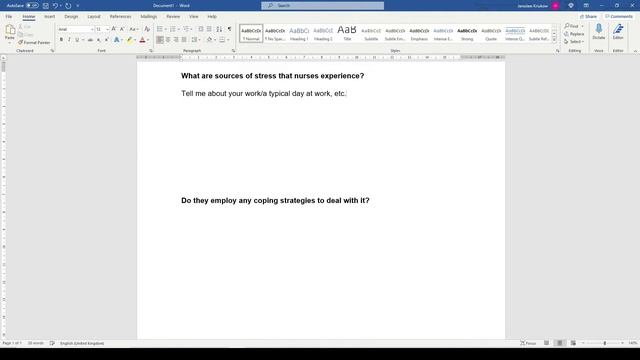
Task: Open the Change Case dropdown
Action: click(133, 29)
